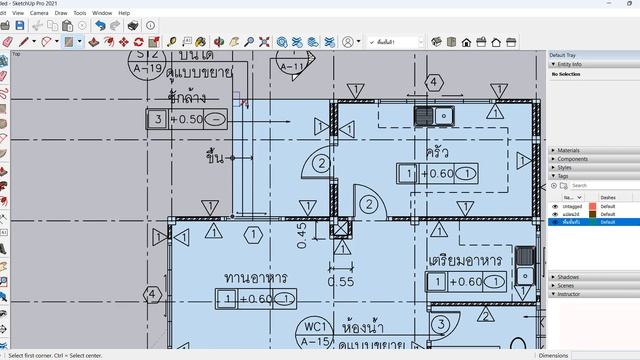This screenshot has height=360, width=640.
Task: Open the Arc tool dropdown arrow
Action: [57, 42]
